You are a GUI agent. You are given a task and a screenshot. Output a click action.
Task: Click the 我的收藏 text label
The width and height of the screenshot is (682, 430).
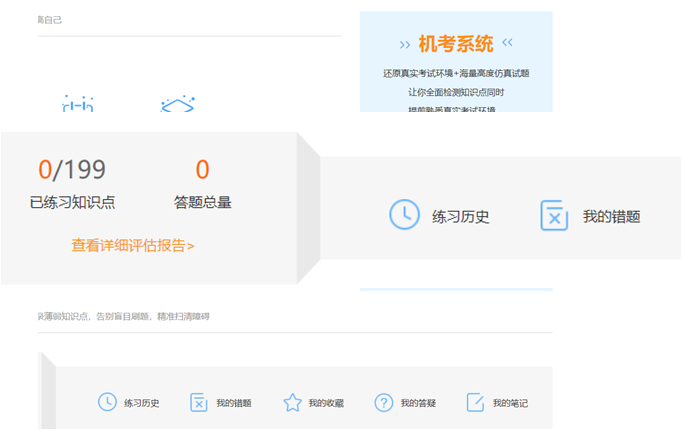pos(326,403)
